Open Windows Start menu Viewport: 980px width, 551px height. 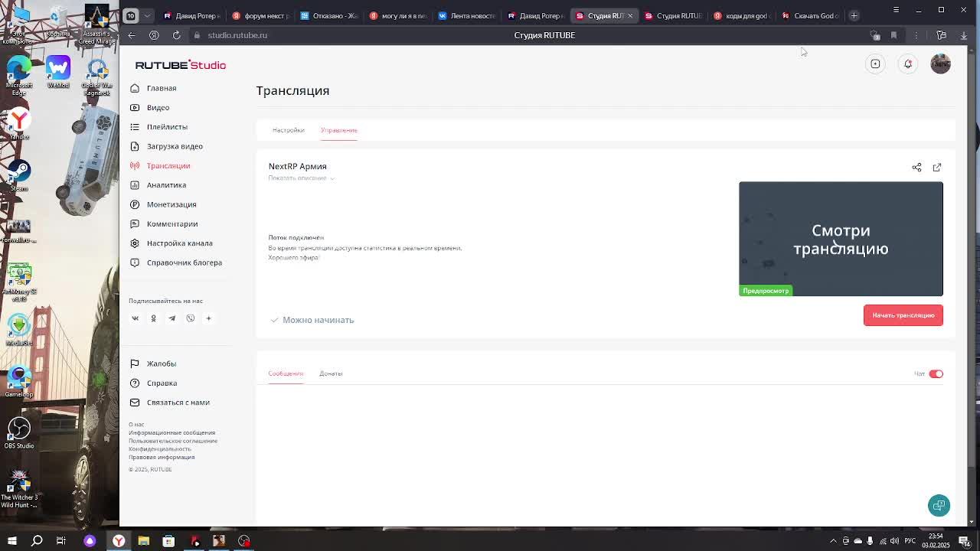[11, 541]
